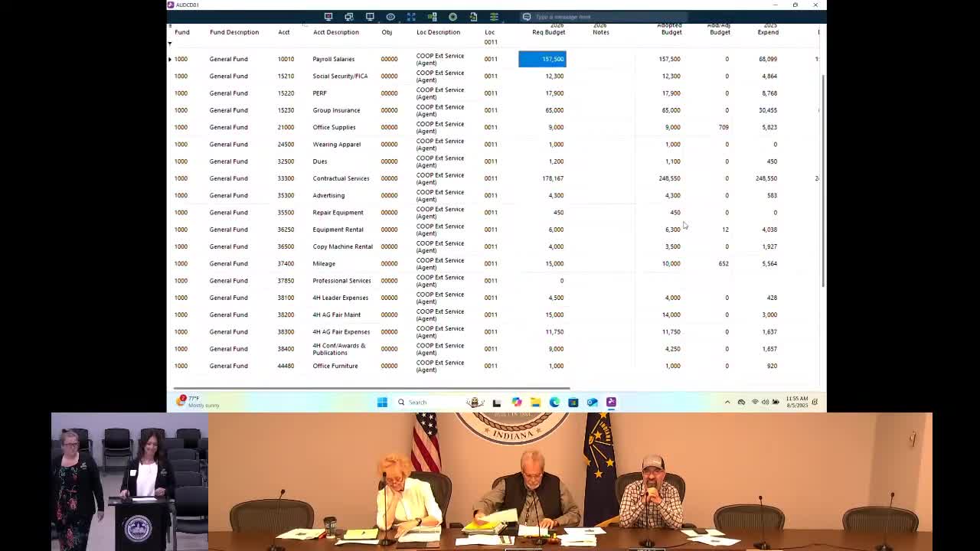The image size is (980, 551).
Task: Select the Office Furniture account description
Action: click(x=335, y=366)
